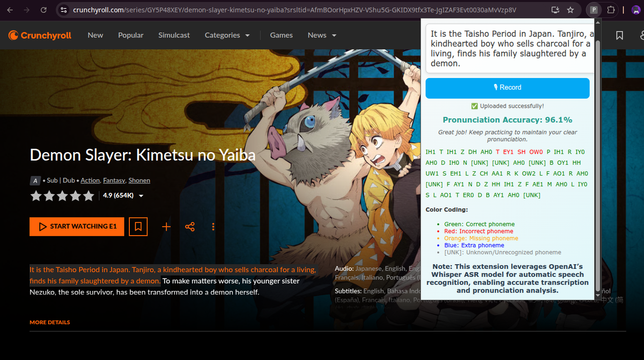
Task: Reload the page with the refresh icon
Action: (x=44, y=10)
